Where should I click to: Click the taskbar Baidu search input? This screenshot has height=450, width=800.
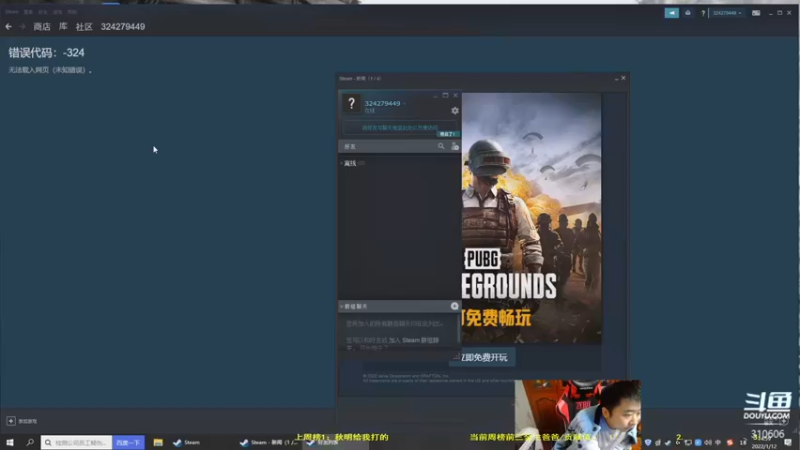[x=76, y=442]
